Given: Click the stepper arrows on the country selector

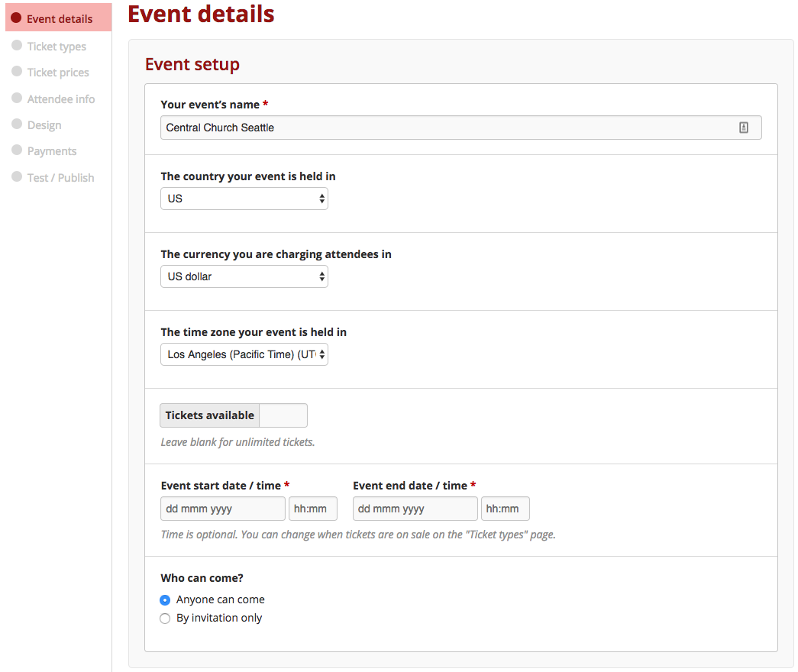Looking at the screenshot, I should (x=321, y=199).
